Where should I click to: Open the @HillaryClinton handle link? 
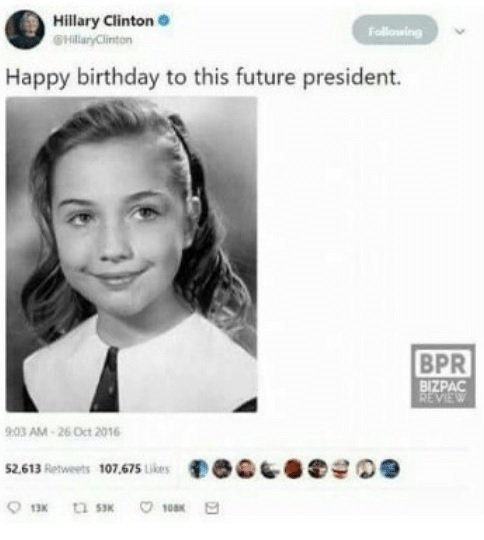[93, 40]
